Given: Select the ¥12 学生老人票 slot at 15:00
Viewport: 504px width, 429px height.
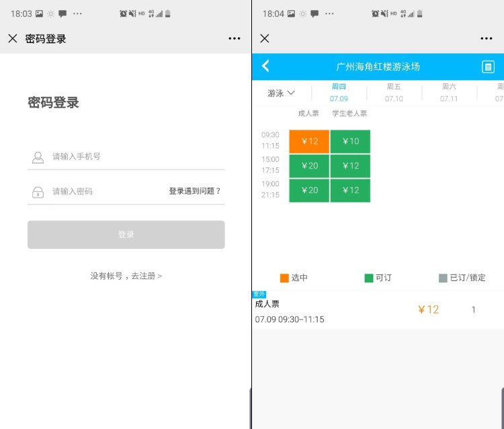Looking at the screenshot, I should 350,166.
